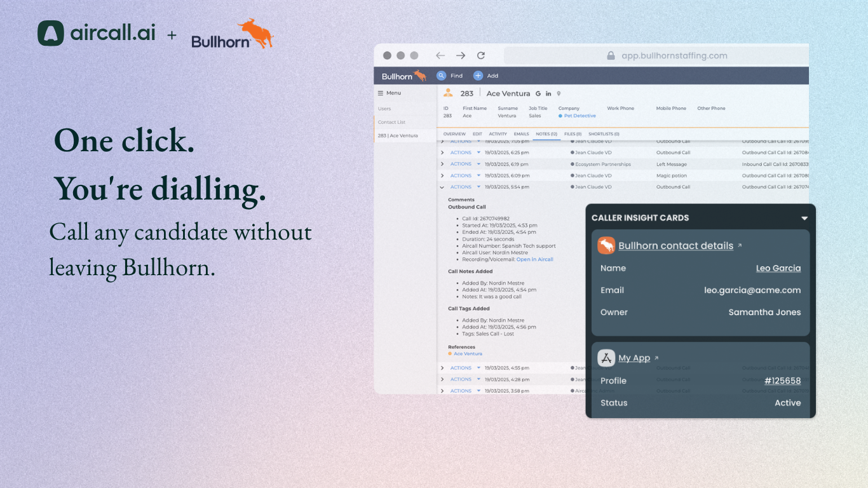The image size is (868, 488).
Task: Expand the 6:25 pm note row
Action: 442,152
